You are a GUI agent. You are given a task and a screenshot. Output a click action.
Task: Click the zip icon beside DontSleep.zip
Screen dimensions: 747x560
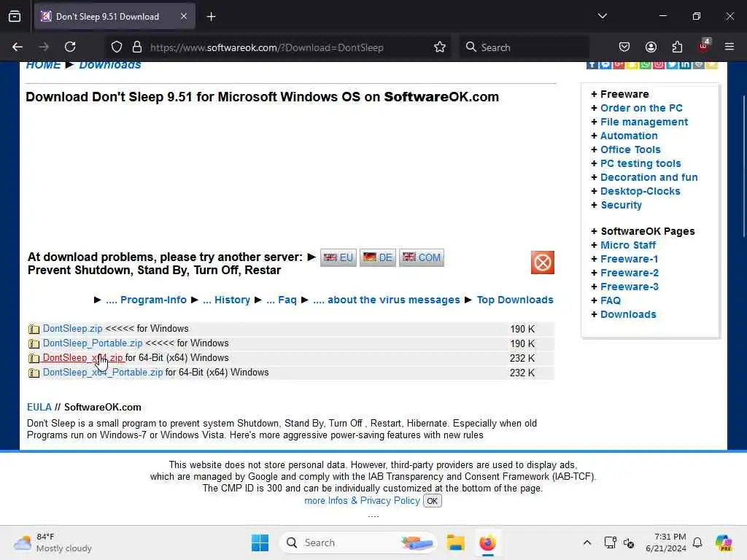(34, 329)
